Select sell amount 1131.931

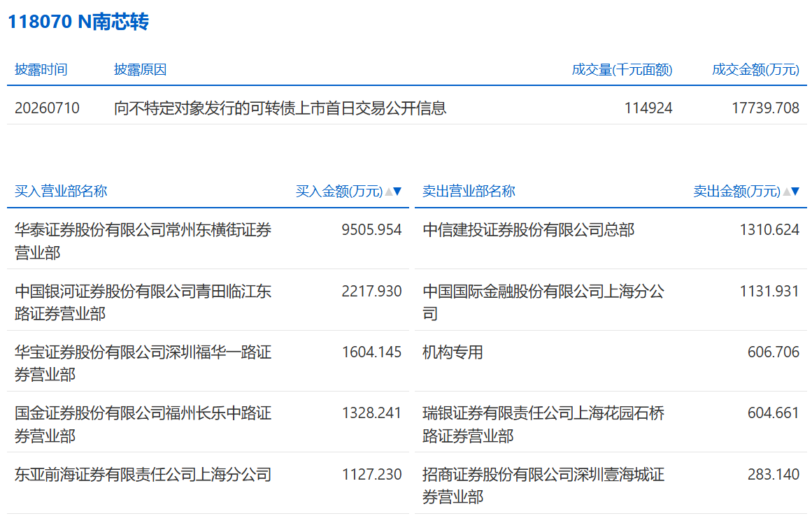769,291
